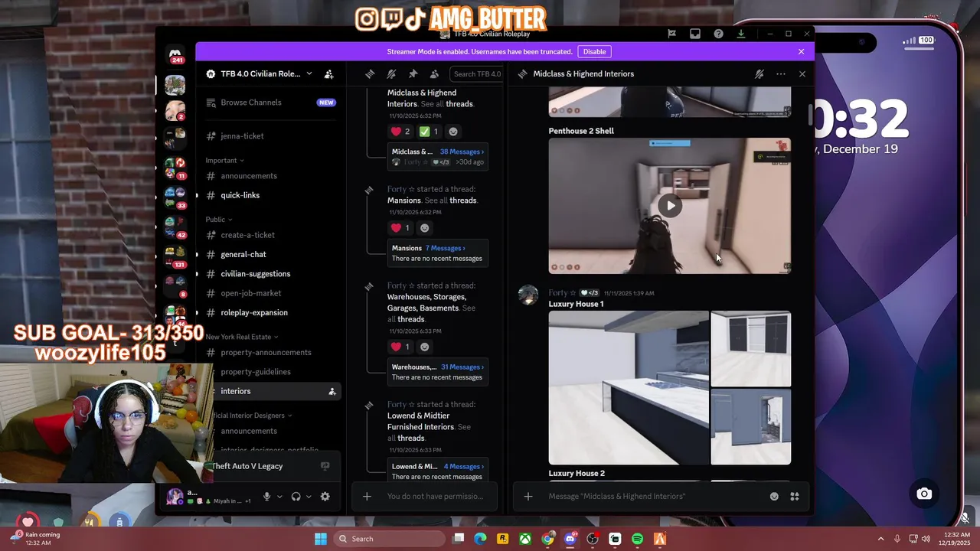Click the Search TFB 4.0 field
980x551 pixels.
click(476, 74)
